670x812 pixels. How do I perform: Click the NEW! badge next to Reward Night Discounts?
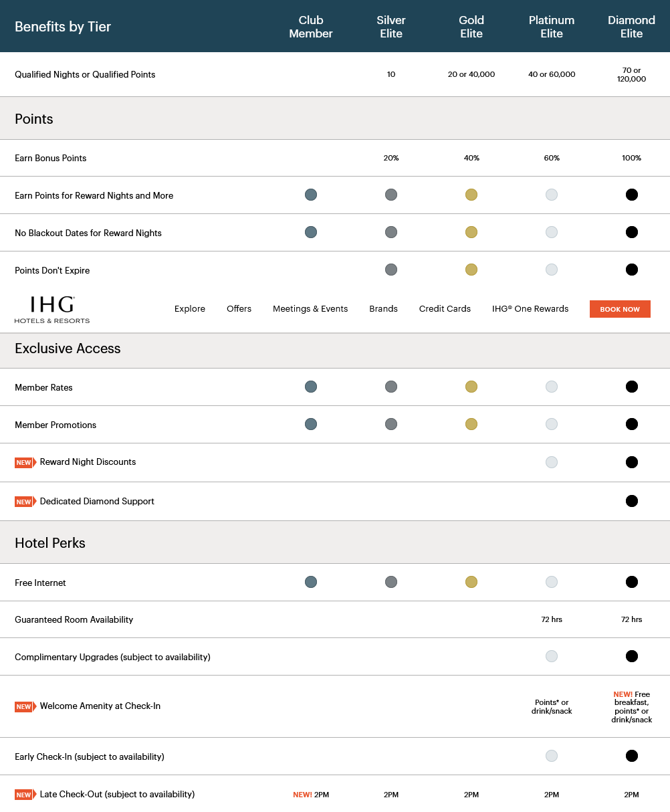pyautogui.click(x=25, y=462)
